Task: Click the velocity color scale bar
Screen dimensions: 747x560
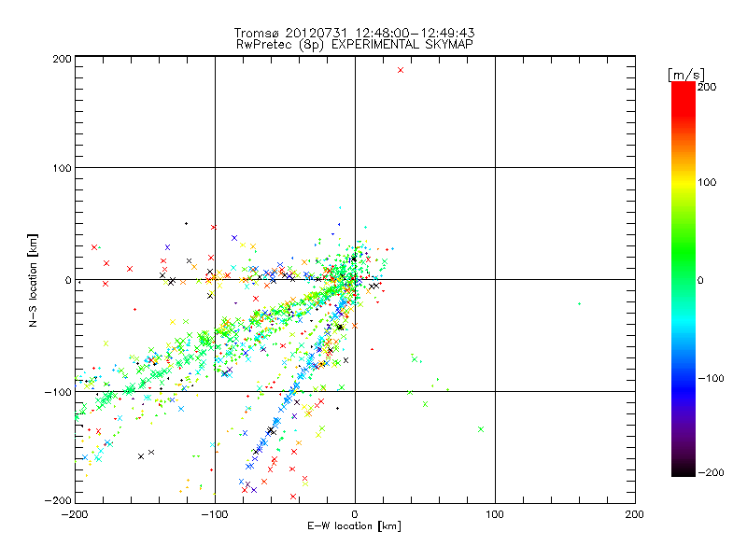Action: 684,279
